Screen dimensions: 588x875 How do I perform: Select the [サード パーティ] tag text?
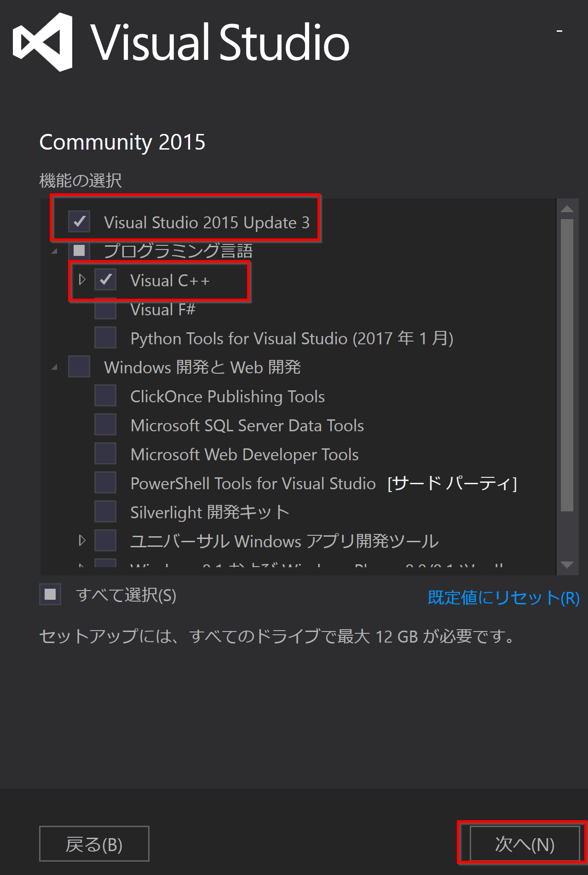click(x=452, y=483)
